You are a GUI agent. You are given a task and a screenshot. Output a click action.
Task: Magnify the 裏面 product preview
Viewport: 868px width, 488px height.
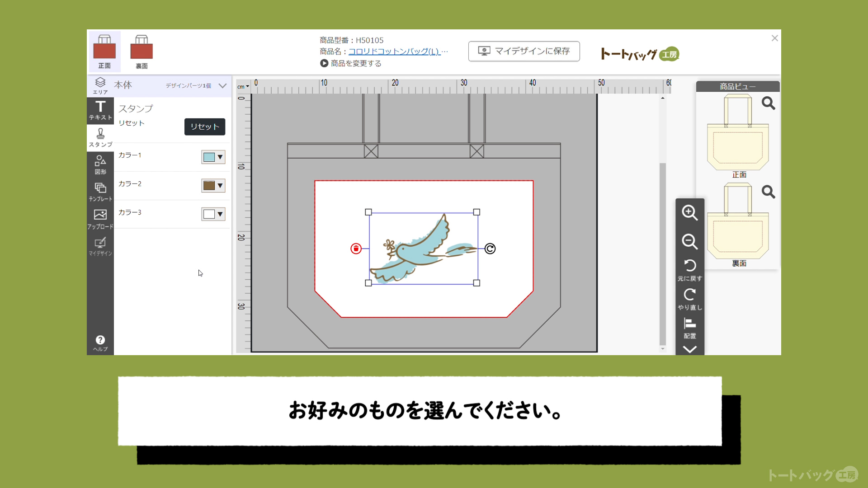[769, 192]
